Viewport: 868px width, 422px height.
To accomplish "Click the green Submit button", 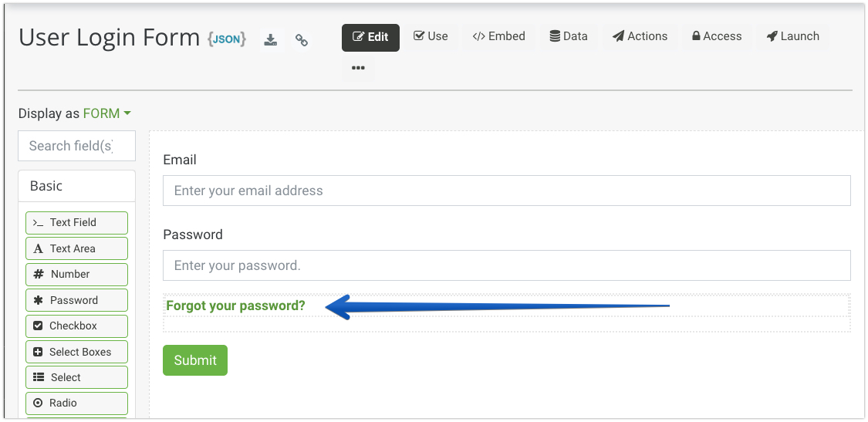I will pos(195,360).
